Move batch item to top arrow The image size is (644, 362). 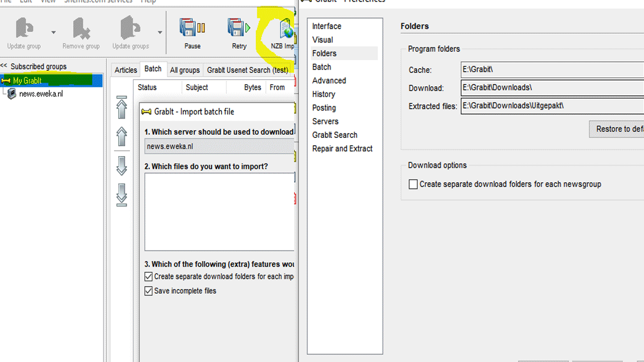point(122,107)
